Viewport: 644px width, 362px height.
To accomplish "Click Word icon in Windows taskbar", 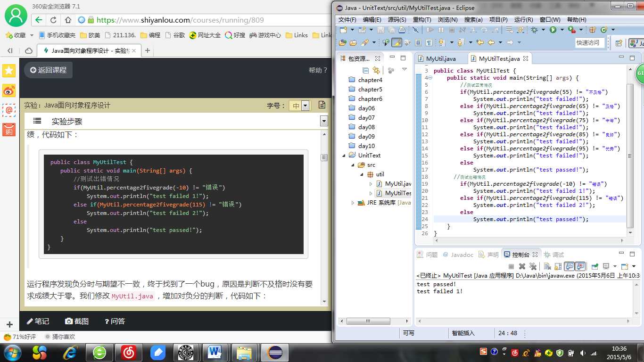I will click(215, 352).
